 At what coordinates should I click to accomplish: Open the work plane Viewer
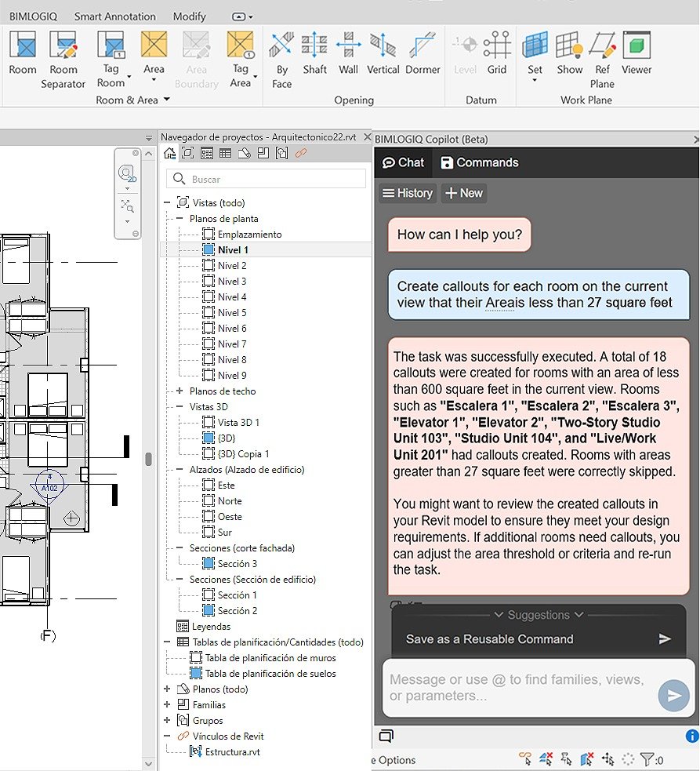(637, 53)
